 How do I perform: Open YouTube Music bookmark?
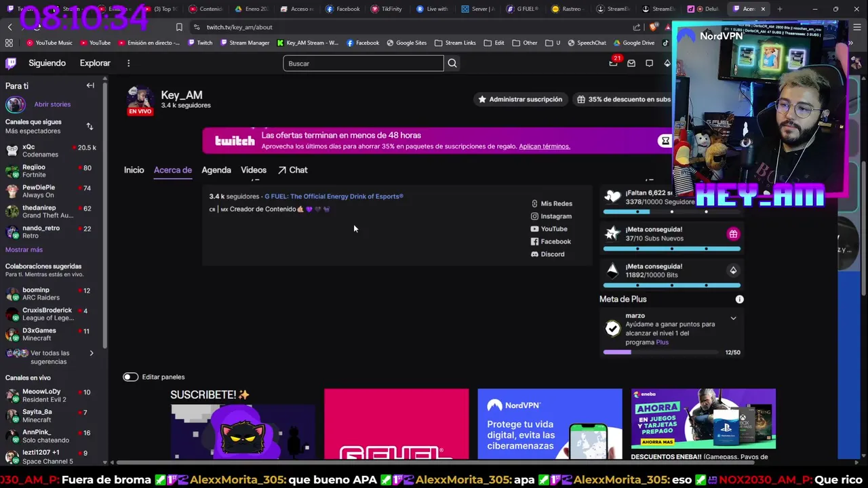(x=49, y=43)
